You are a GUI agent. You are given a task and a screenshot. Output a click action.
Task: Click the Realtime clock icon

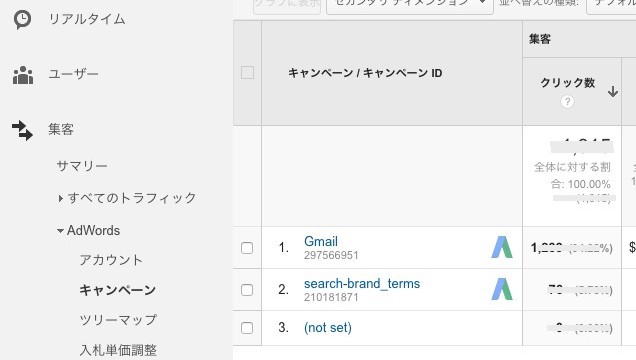22,19
